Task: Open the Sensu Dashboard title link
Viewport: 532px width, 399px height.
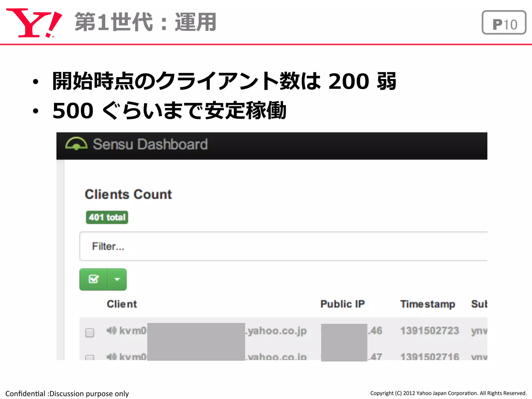Action: pyautogui.click(x=150, y=144)
